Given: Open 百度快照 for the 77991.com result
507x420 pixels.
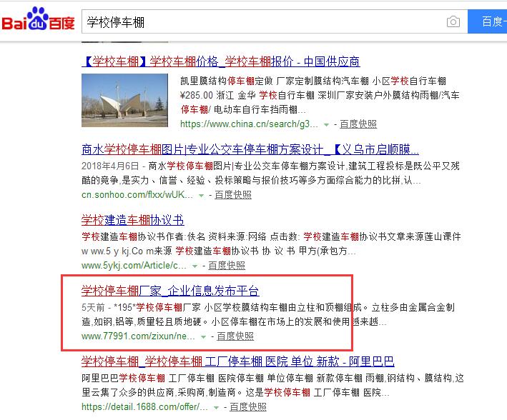Looking at the screenshot, I should (x=235, y=336).
